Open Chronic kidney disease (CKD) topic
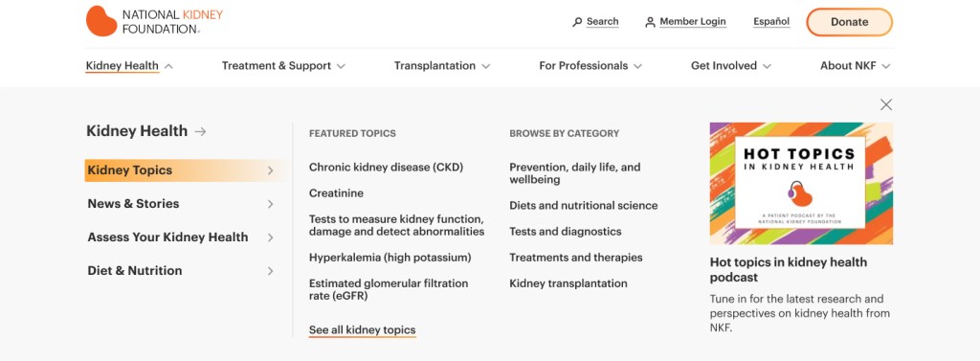This screenshot has width=980, height=361. (386, 168)
